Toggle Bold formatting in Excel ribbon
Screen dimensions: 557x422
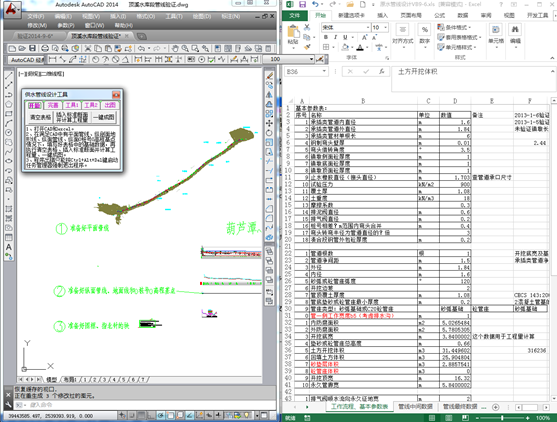click(x=326, y=37)
